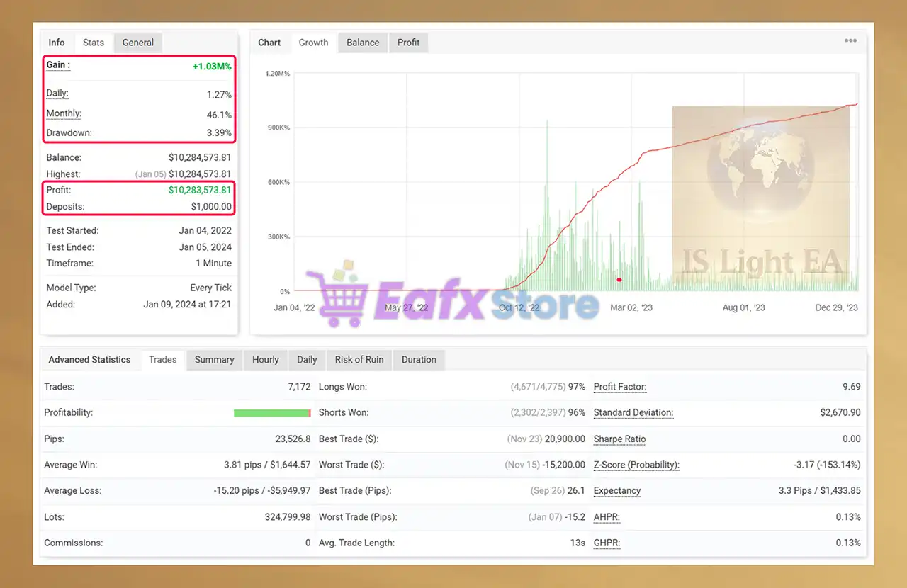The height and width of the screenshot is (588, 907).
Task: Click the Z-Score (Probability) label link
Action: point(636,465)
